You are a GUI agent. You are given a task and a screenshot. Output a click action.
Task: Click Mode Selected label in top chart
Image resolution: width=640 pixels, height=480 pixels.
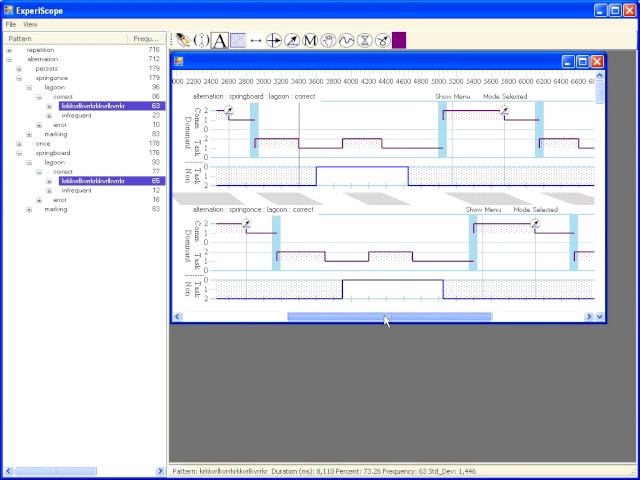click(x=505, y=97)
